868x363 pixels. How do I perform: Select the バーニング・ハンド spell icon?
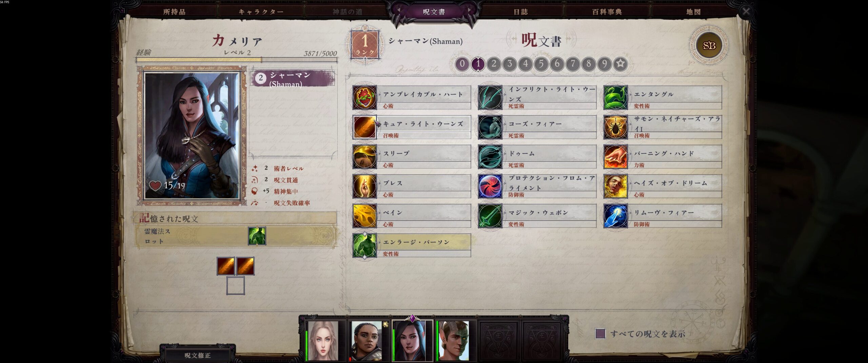pyautogui.click(x=615, y=157)
